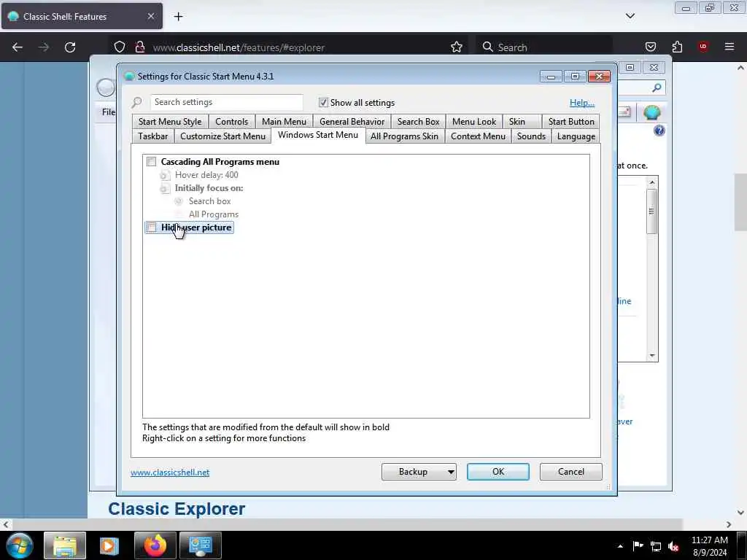
Task: Click the background list scrollbar down arrow
Action: tap(651, 356)
